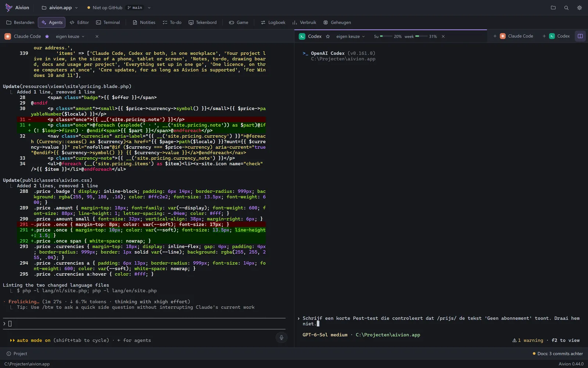The image size is (588, 368).
Task: Close the Claude Code agent pane
Action: coord(97,36)
